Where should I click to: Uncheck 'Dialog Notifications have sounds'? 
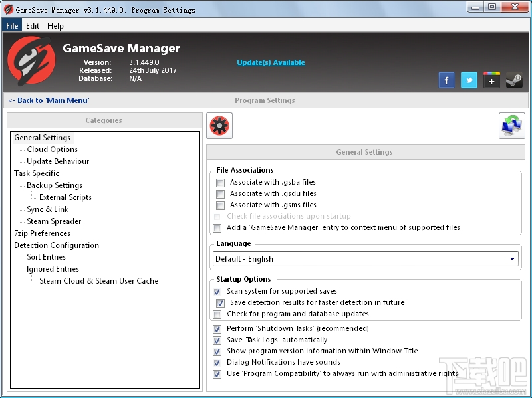click(x=217, y=362)
